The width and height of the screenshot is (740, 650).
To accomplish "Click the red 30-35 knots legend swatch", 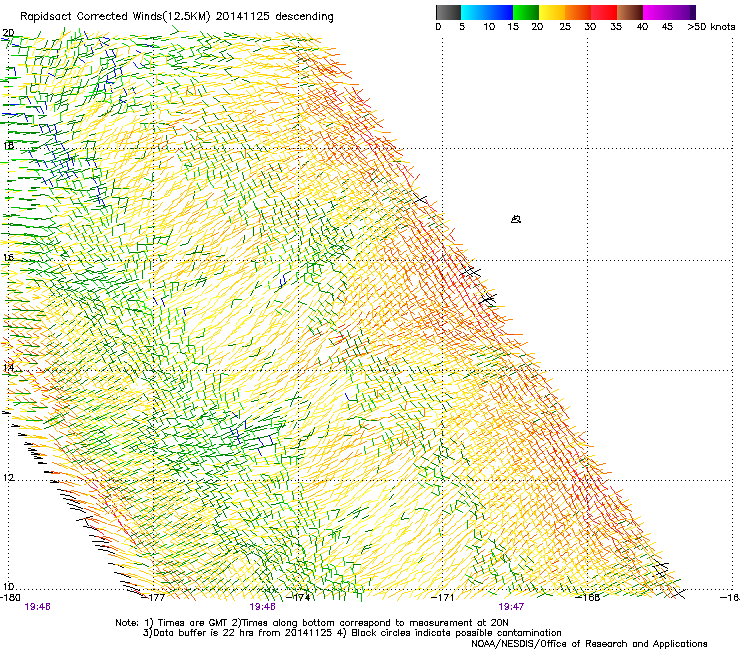I will [604, 12].
